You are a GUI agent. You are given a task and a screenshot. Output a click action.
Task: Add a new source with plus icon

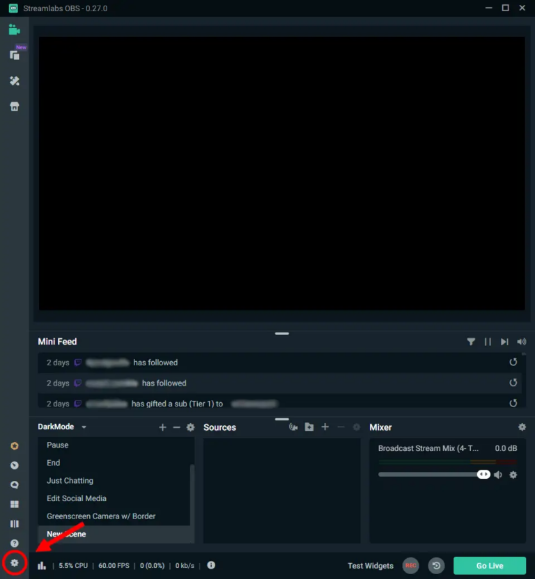[325, 427]
